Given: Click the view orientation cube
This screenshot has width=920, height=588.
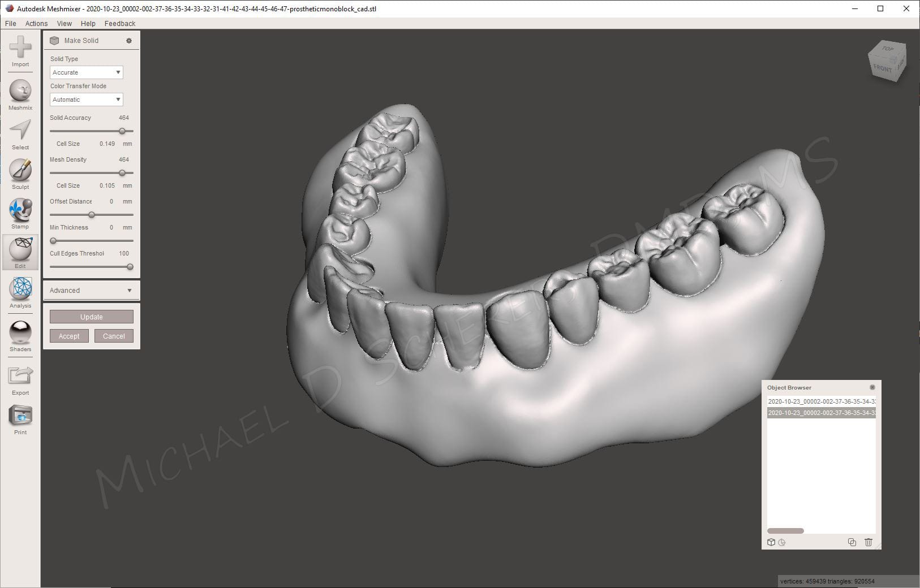Looking at the screenshot, I should (x=887, y=60).
